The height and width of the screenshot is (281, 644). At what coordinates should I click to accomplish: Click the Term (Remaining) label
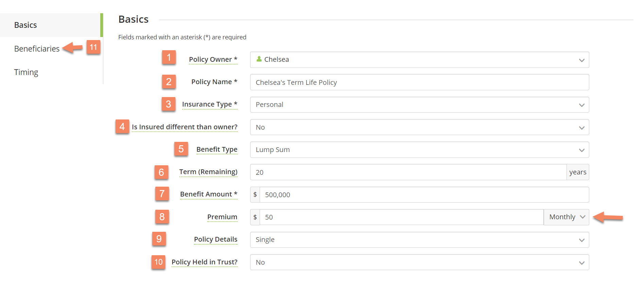[x=208, y=172]
